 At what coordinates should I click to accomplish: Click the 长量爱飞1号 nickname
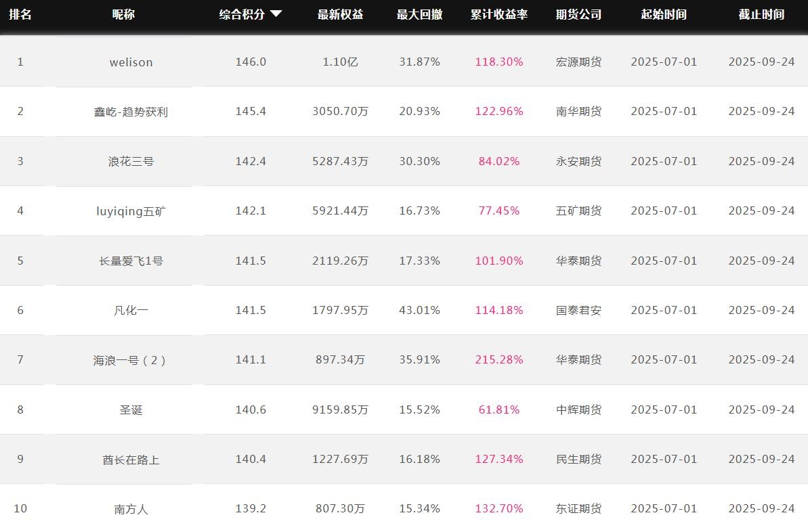point(131,261)
